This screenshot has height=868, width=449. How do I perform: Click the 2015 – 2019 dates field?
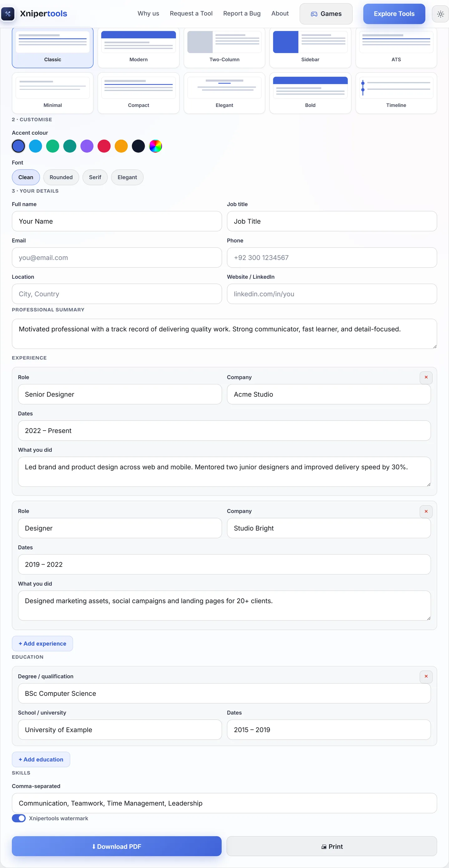point(329,730)
